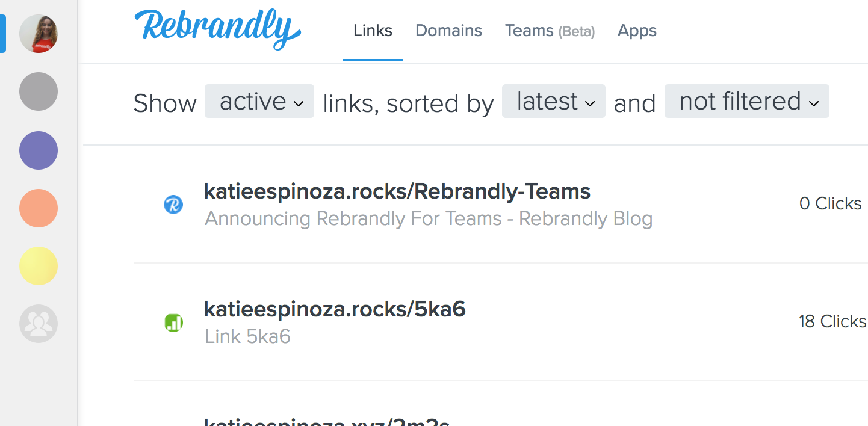Open the latest sort dropdown

click(554, 101)
